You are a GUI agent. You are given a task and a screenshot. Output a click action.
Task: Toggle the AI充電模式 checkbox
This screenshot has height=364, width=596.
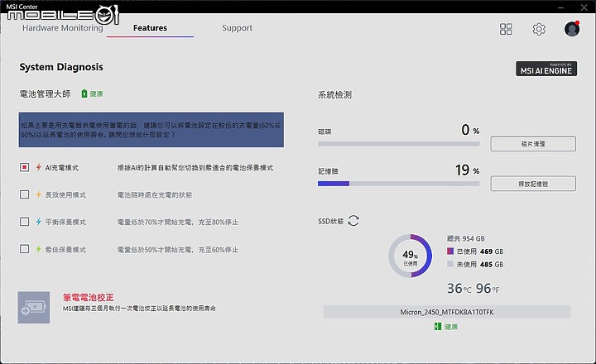(24, 167)
